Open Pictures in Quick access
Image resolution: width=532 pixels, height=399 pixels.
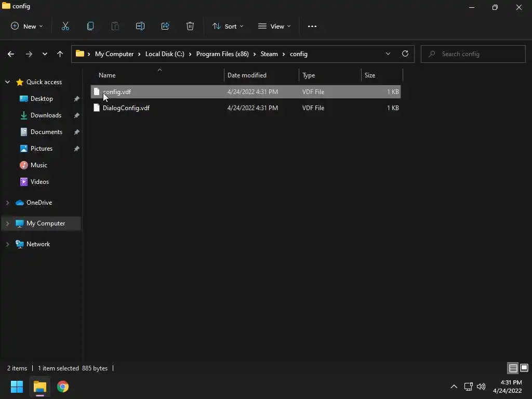[42, 149]
